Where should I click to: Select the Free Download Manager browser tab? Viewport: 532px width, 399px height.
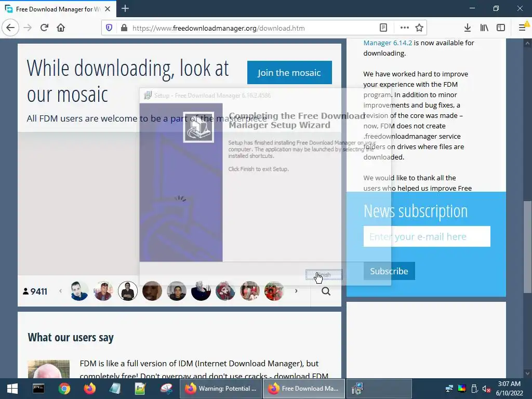point(58,9)
